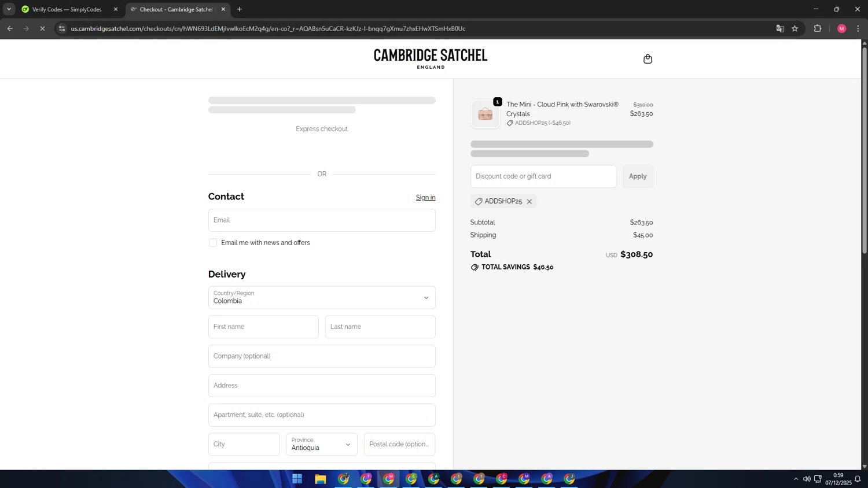Focus the First name field

pyautogui.click(x=263, y=327)
